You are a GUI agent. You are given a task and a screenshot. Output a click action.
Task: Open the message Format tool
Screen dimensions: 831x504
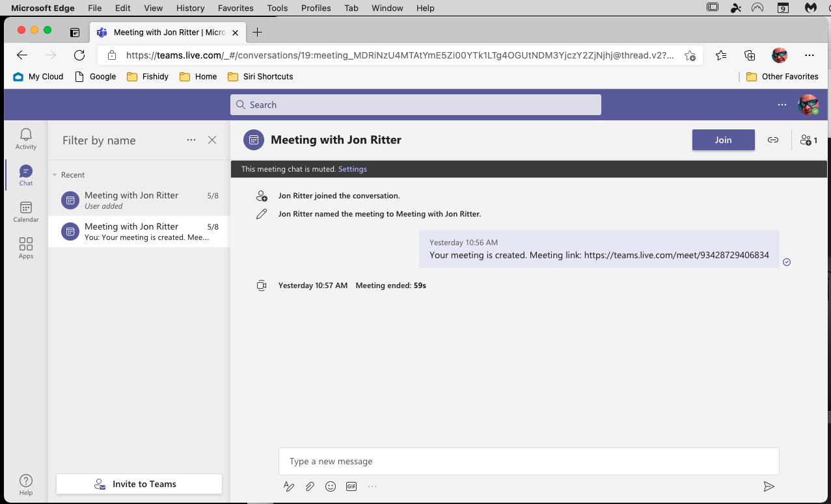pos(289,486)
